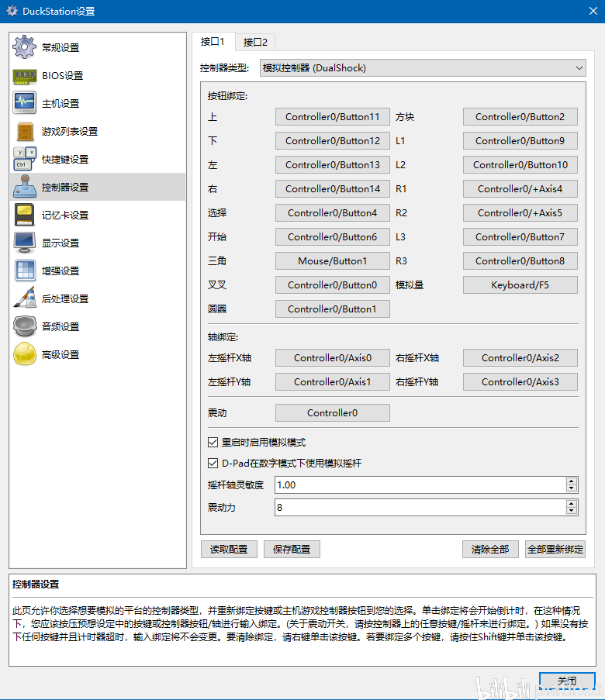Decrease 摇杆轴灵敏度 with down arrow
Image resolution: width=605 pixels, height=700 pixels.
pyautogui.click(x=572, y=488)
